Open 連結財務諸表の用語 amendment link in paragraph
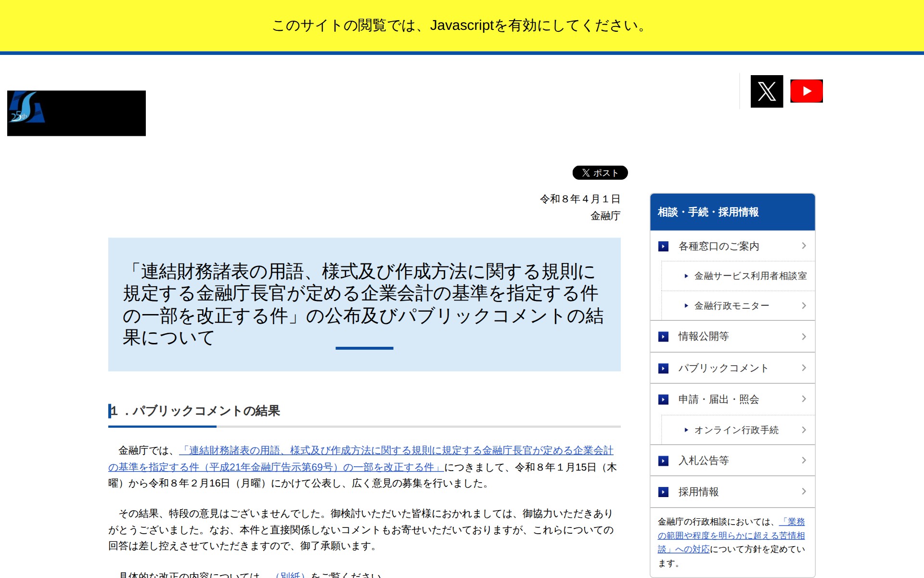Screen dimensions: 924x578 click(x=396, y=451)
